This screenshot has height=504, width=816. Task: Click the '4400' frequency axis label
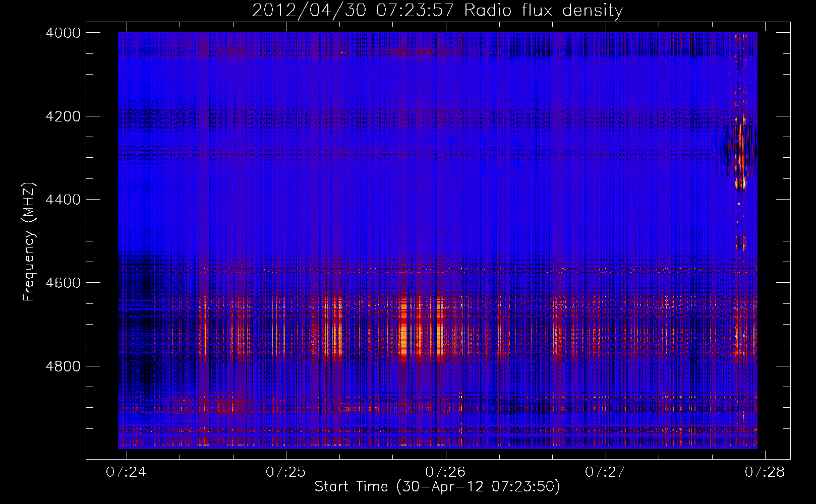pos(63,200)
